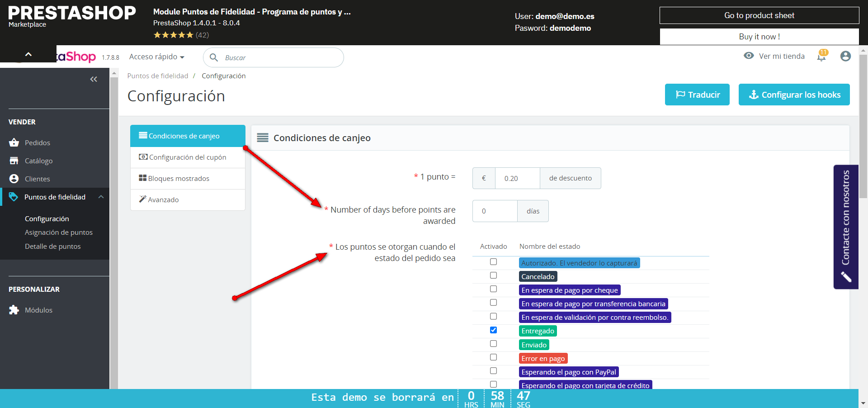Click the Error en pago status label
The image size is (868, 408).
point(543,359)
